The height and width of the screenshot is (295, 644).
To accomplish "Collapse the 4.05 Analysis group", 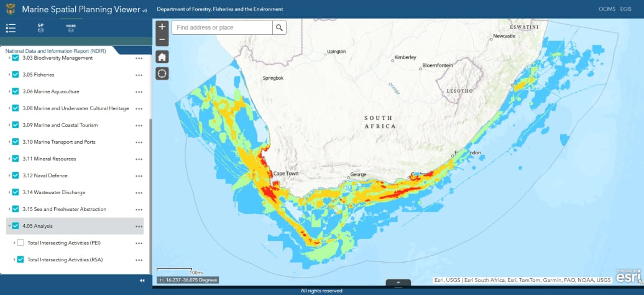I will click(x=9, y=226).
